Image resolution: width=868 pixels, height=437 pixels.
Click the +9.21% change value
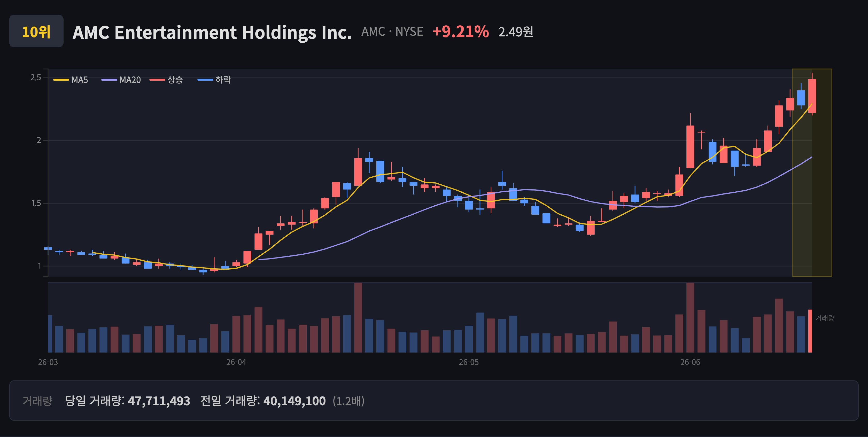point(461,32)
